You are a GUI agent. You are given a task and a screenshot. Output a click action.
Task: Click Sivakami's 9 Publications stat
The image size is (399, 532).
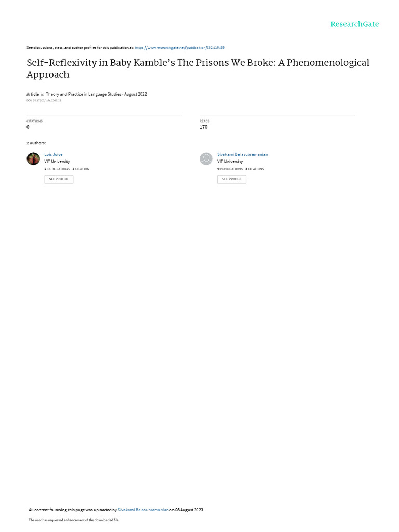230,169
